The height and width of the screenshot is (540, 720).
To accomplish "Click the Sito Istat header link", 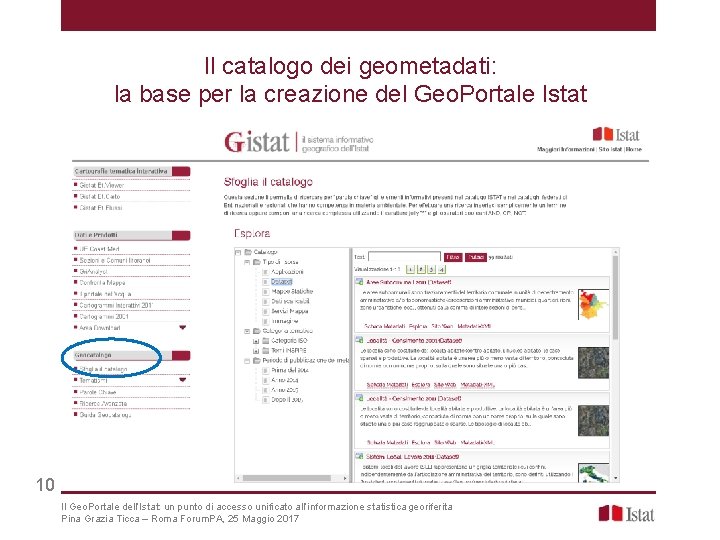I will pos(610,149).
